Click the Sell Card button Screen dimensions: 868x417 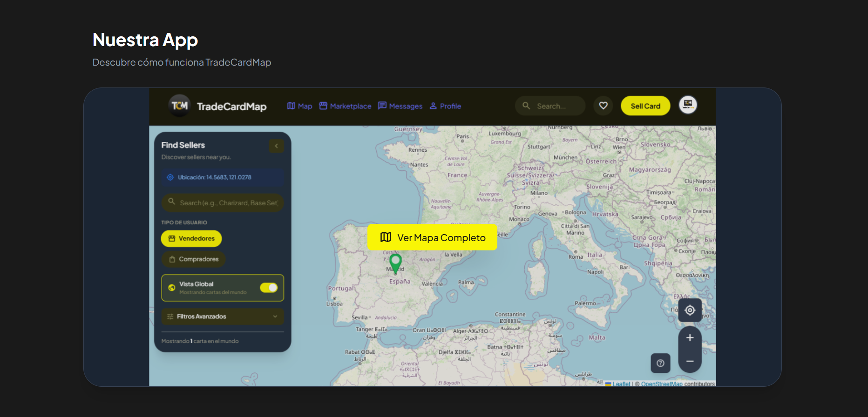pyautogui.click(x=645, y=106)
